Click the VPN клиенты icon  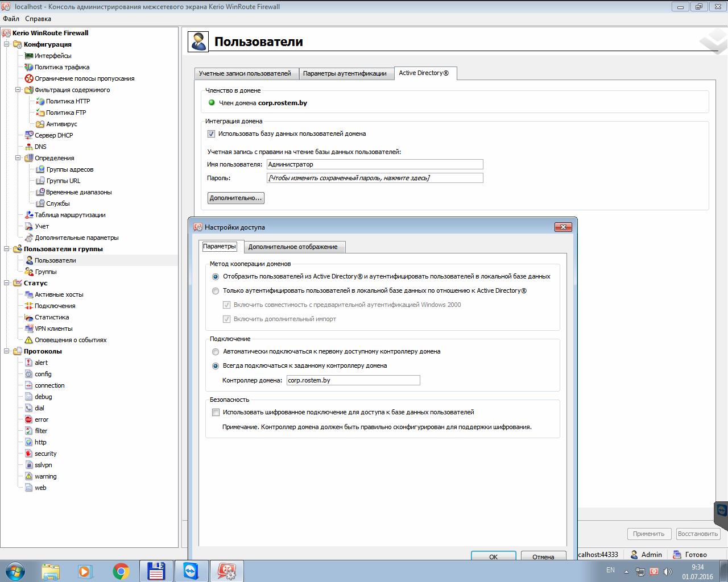[29, 329]
